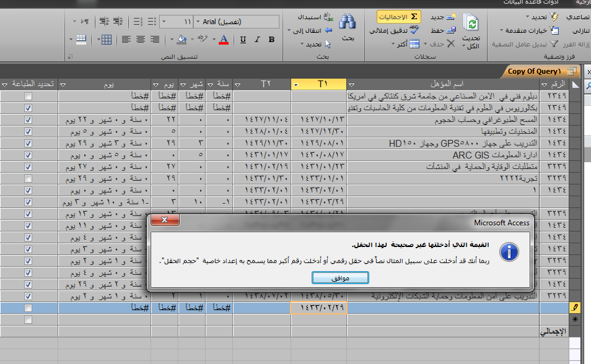Uncheck the print box for ARC GIS row
Image resolution: width=591 pixels, height=364 pixels.
click(28, 155)
